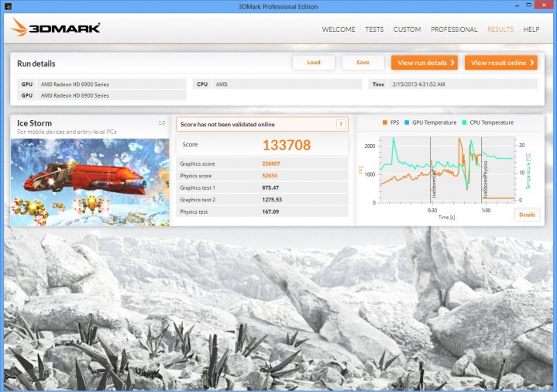Click the IceStormGt1 marker line in chart
Viewport: 557px width, 392px height.
(431, 170)
